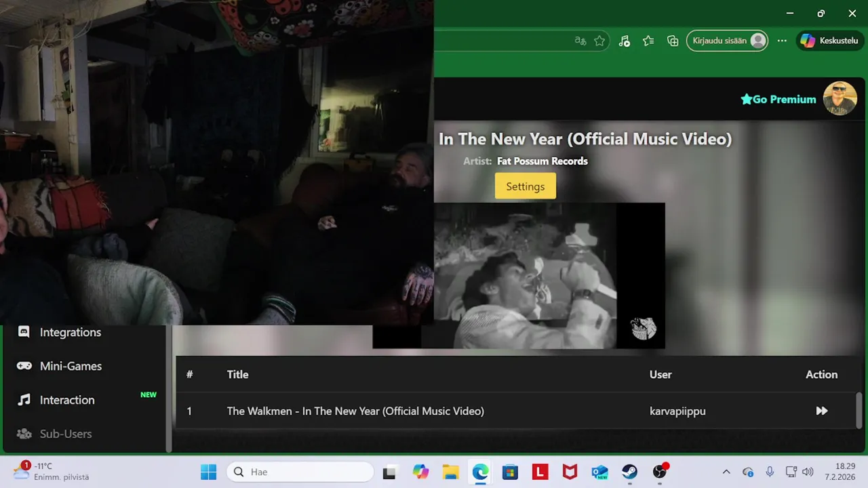
Task: Open the user profile avatar
Action: pos(840,99)
